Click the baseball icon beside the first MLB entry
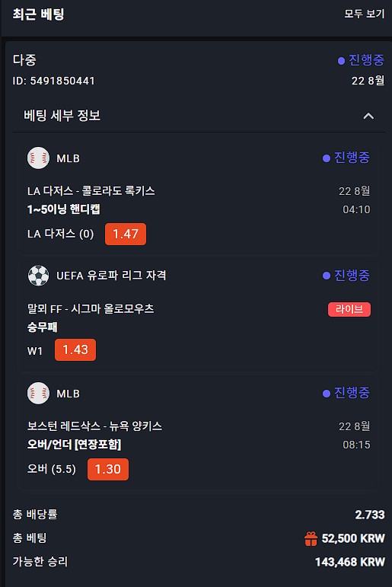This screenshot has width=392, height=587. point(38,158)
